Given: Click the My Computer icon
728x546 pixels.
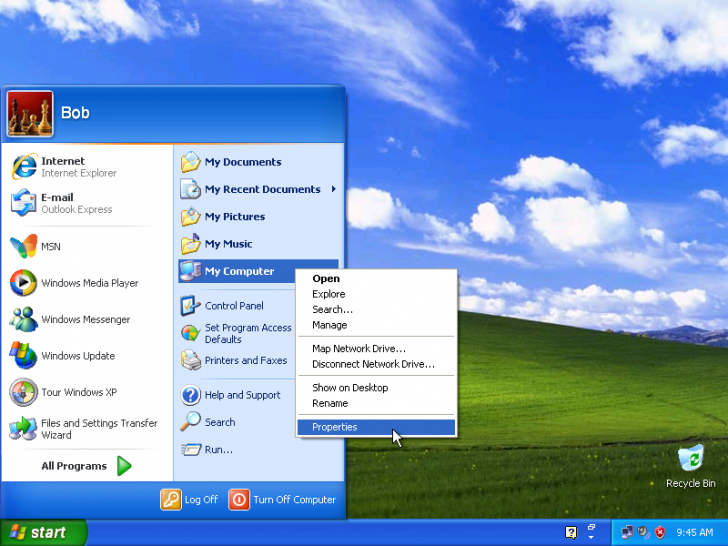Looking at the screenshot, I should click(x=190, y=271).
